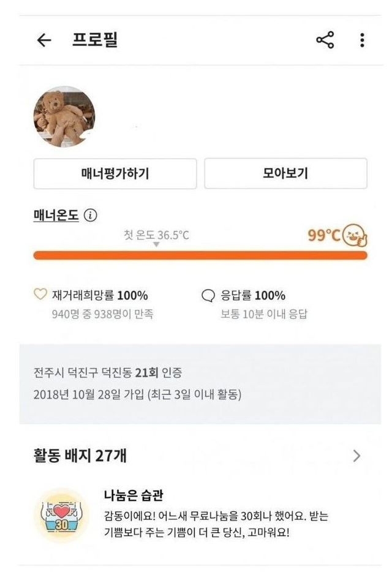
Task: Tap the 응답률 100% text
Action: point(253,296)
